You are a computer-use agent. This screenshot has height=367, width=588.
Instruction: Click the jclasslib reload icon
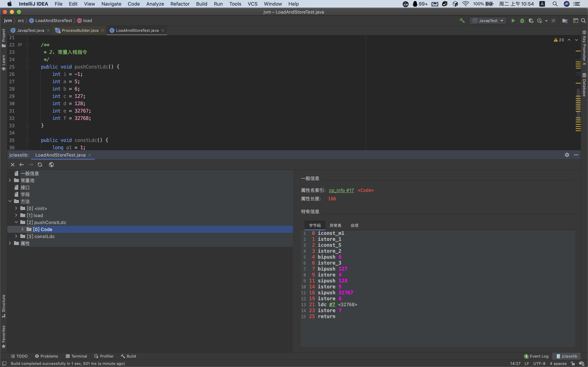(x=40, y=165)
